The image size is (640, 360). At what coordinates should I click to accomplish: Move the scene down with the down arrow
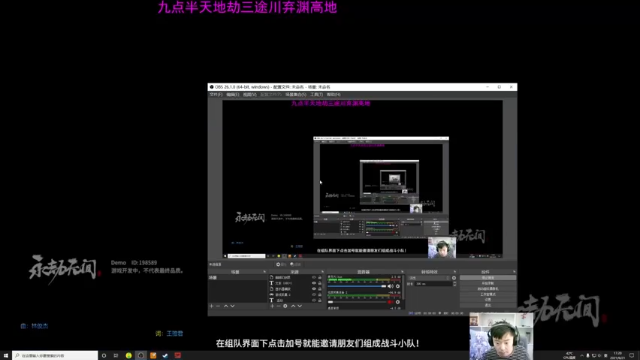click(x=232, y=306)
